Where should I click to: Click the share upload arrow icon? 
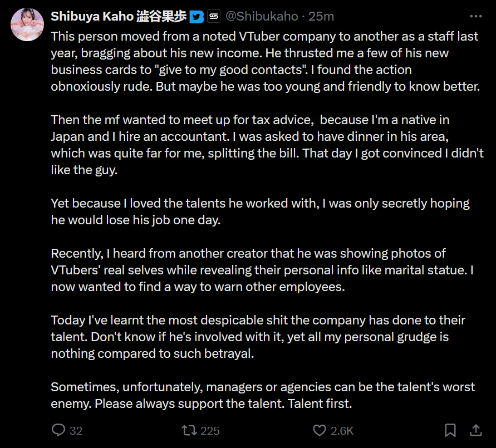pyautogui.click(x=477, y=430)
